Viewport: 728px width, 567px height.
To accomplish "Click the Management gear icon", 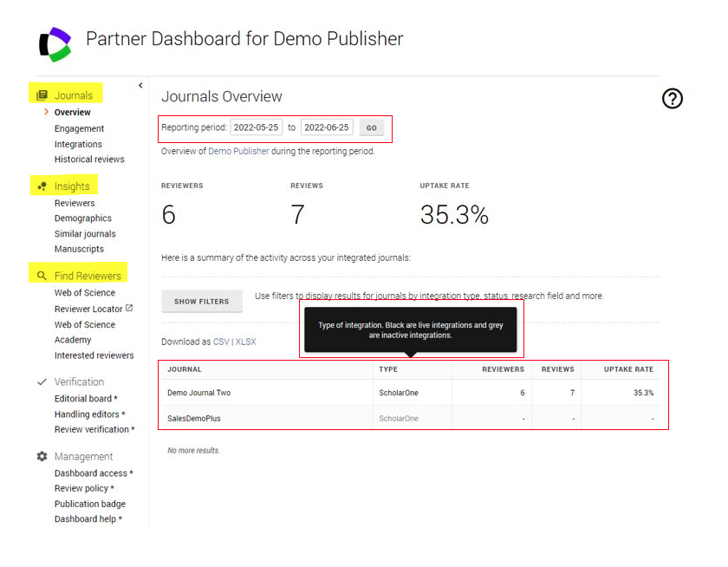I will [42, 457].
